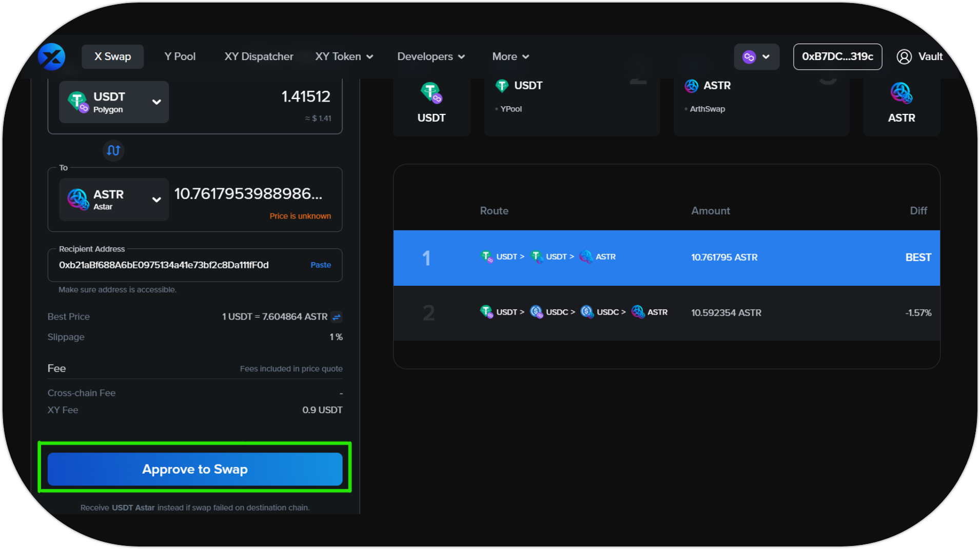Click the Vault profile icon
Viewport: 980px width, 549px height.
point(904,56)
